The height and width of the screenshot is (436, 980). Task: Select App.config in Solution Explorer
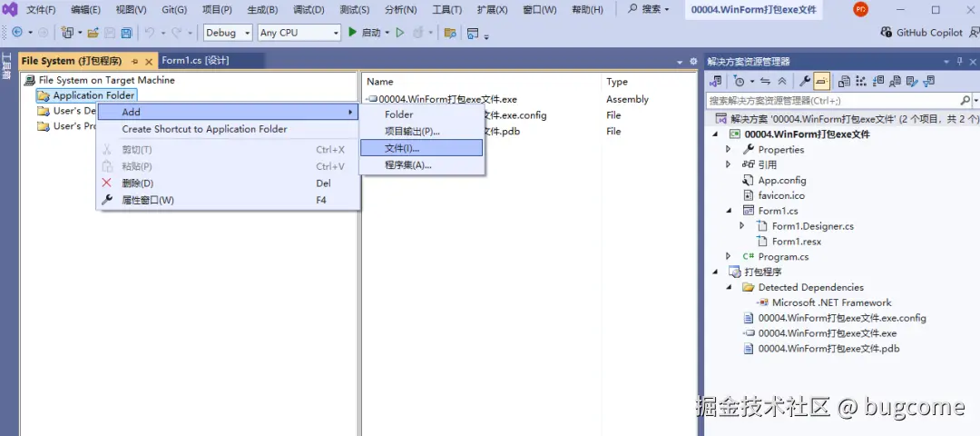782,180
